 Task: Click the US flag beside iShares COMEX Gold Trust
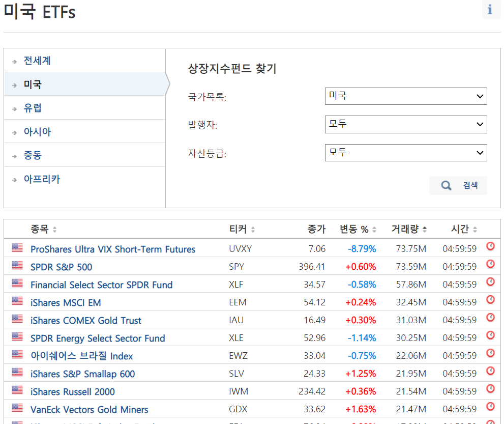tap(17, 319)
